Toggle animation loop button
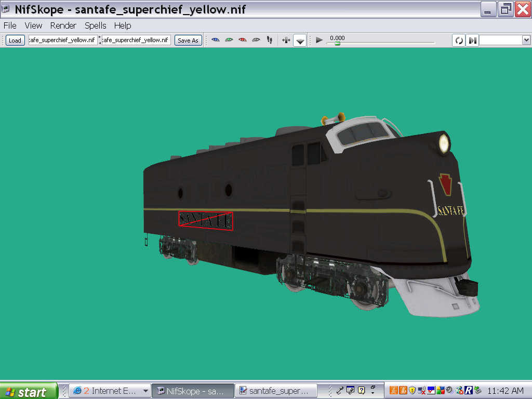The image size is (532, 399). (459, 41)
